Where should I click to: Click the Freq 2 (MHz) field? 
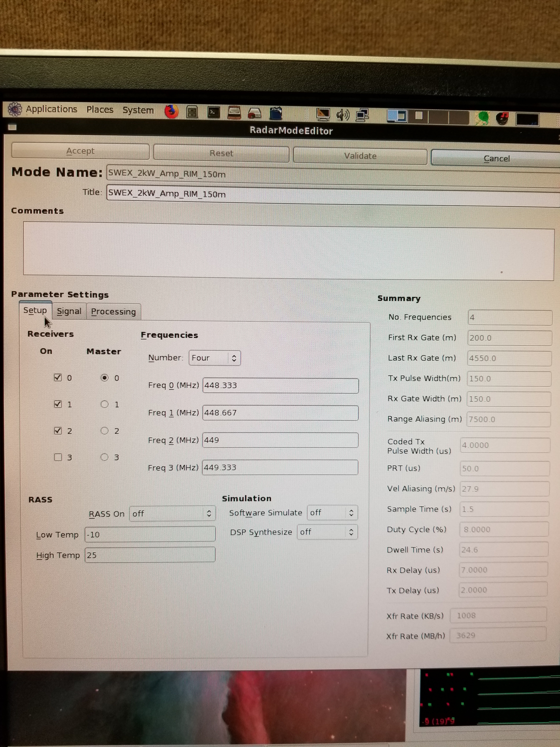point(280,440)
